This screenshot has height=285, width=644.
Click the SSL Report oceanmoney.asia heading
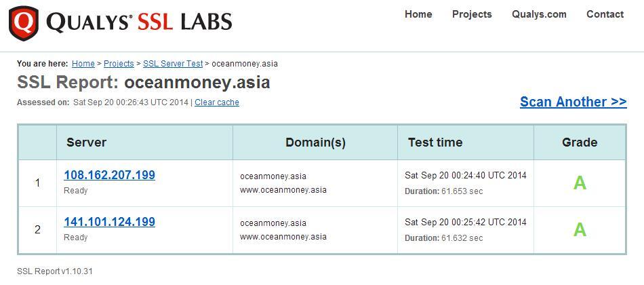click(144, 83)
